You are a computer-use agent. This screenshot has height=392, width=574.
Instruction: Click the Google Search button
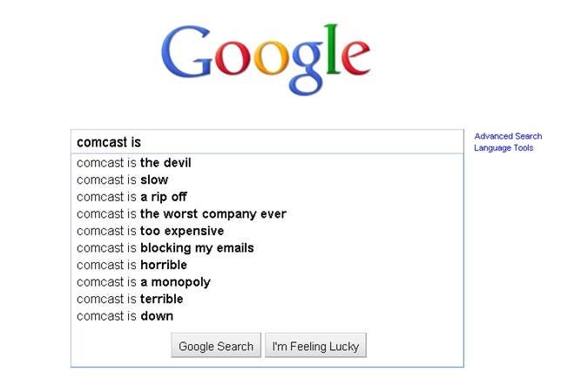coord(216,346)
